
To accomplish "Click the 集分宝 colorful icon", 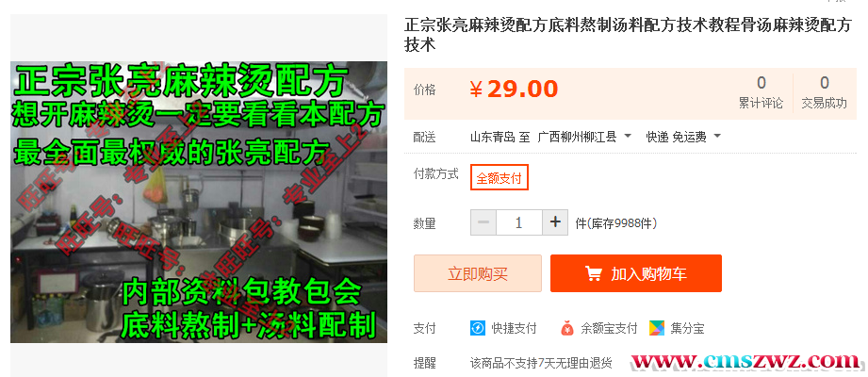I will (657, 328).
